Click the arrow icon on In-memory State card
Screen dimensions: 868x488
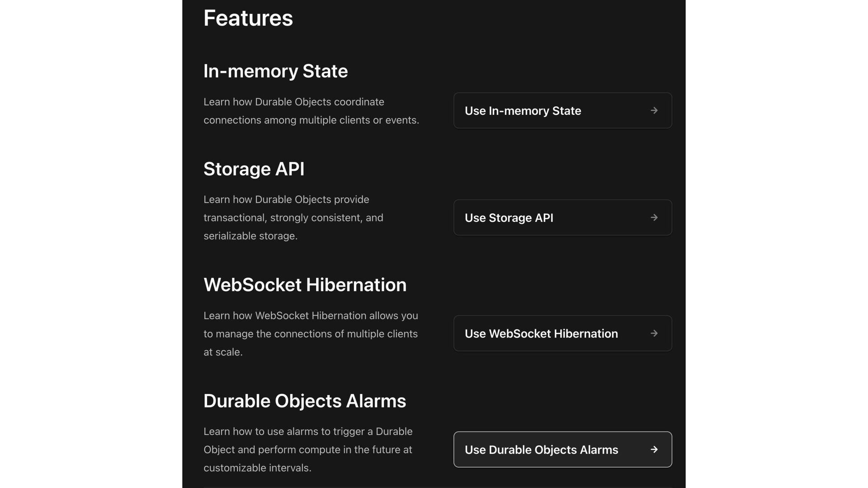(654, 110)
